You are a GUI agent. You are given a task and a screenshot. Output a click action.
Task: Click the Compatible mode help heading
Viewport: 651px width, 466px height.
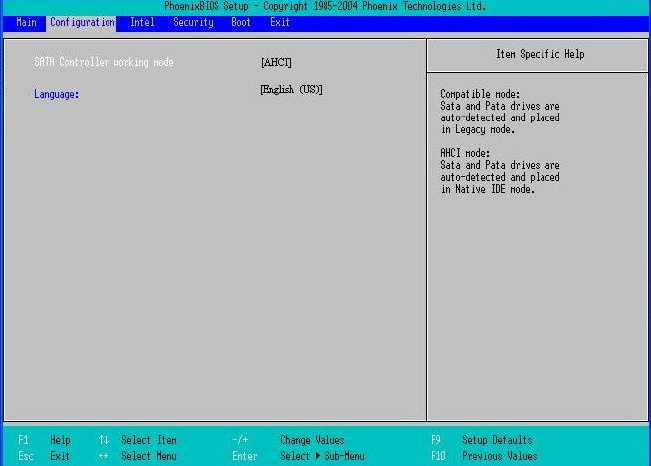(x=480, y=94)
